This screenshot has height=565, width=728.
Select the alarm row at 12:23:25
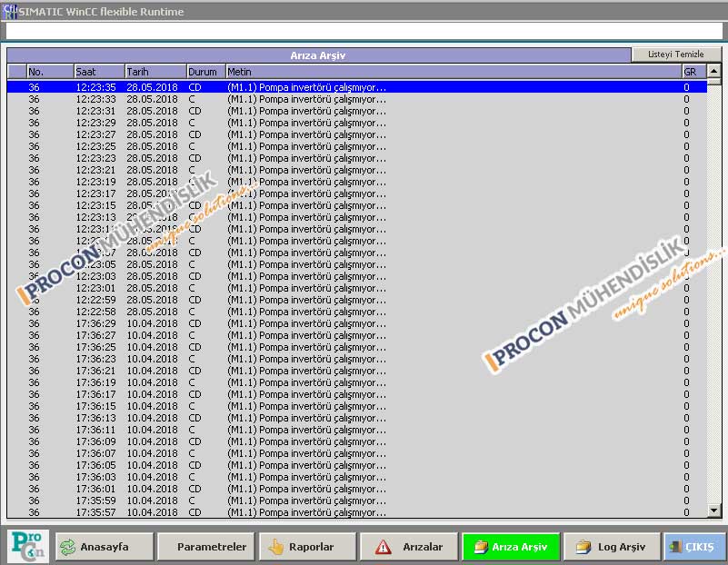click(x=356, y=146)
